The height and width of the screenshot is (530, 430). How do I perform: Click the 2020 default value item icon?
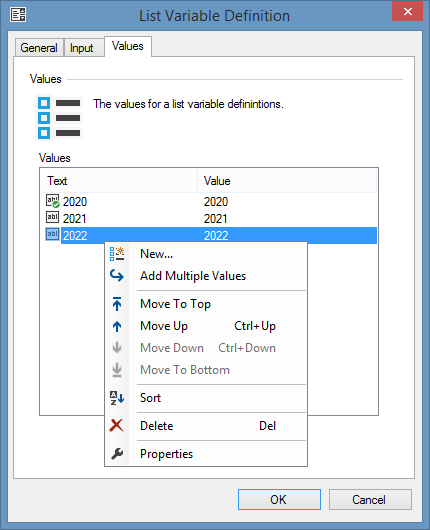tap(53, 201)
